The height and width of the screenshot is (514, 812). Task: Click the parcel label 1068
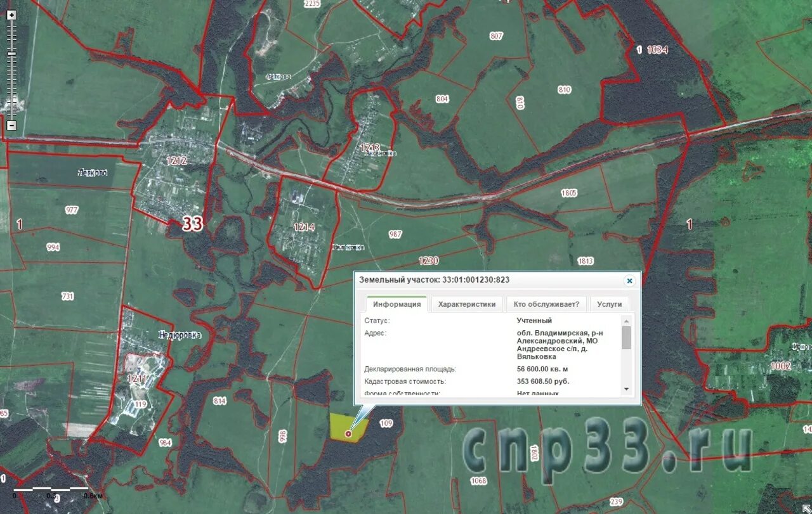(x=478, y=481)
